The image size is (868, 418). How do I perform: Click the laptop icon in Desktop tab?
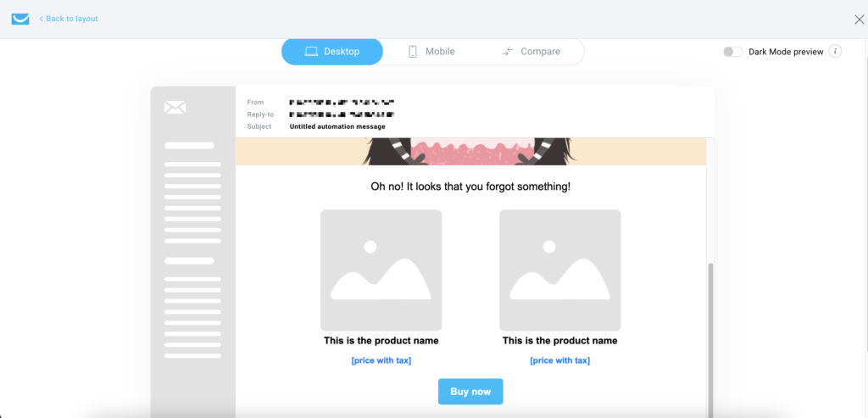coord(311,52)
